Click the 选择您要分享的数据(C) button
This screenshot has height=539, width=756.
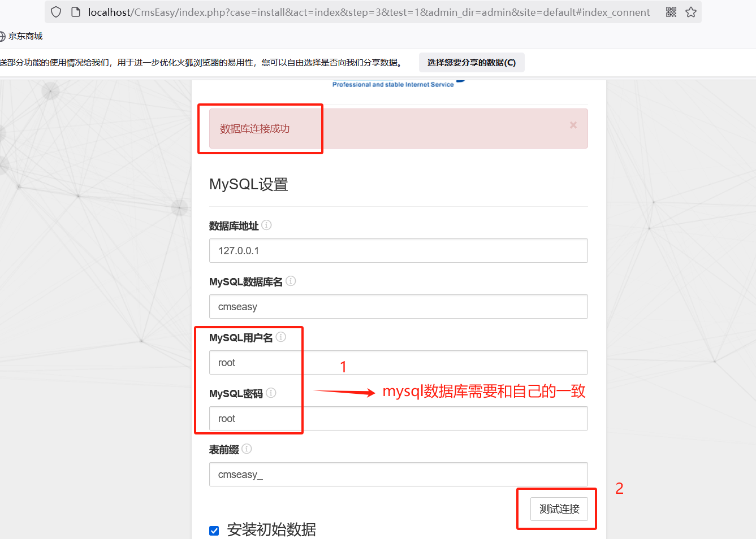tap(472, 63)
